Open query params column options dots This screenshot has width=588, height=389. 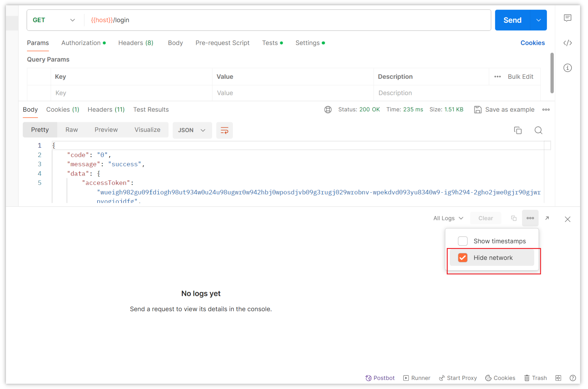497,77
